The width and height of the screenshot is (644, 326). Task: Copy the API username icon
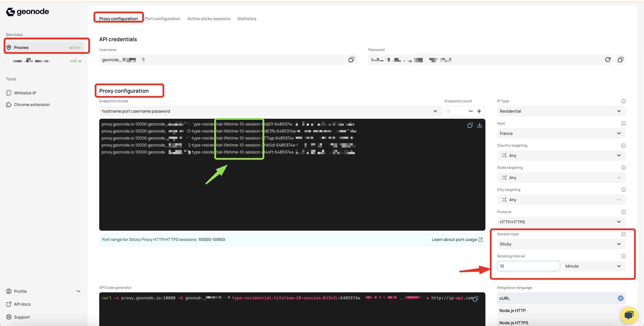[351, 60]
